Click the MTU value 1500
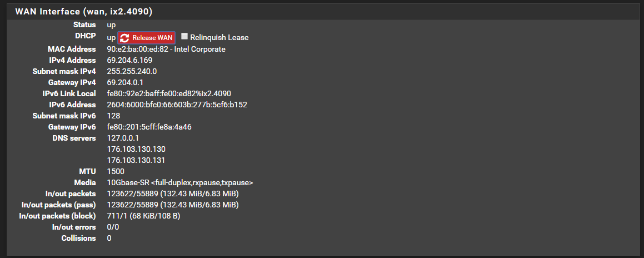This screenshot has width=644, height=258. 116,171
